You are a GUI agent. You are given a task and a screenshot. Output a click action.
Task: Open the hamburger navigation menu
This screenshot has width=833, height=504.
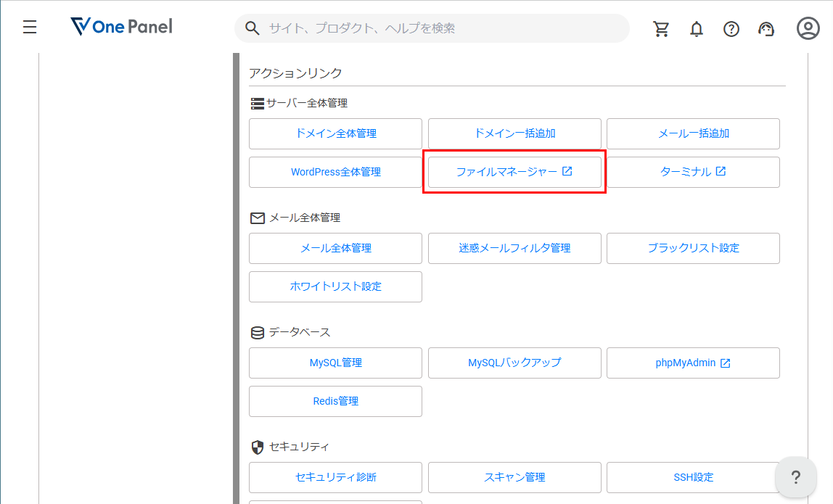29,28
